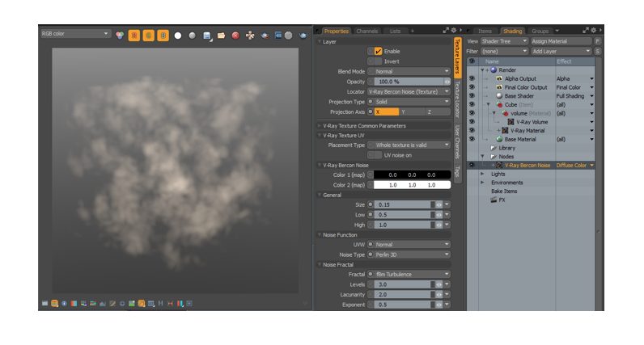Click the S button next to Add Layer
The height and width of the screenshot is (345, 644).
click(598, 51)
